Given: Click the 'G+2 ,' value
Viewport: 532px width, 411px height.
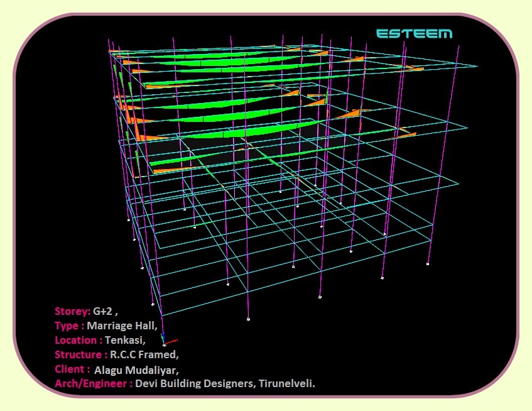Looking at the screenshot, I should click(x=105, y=311).
